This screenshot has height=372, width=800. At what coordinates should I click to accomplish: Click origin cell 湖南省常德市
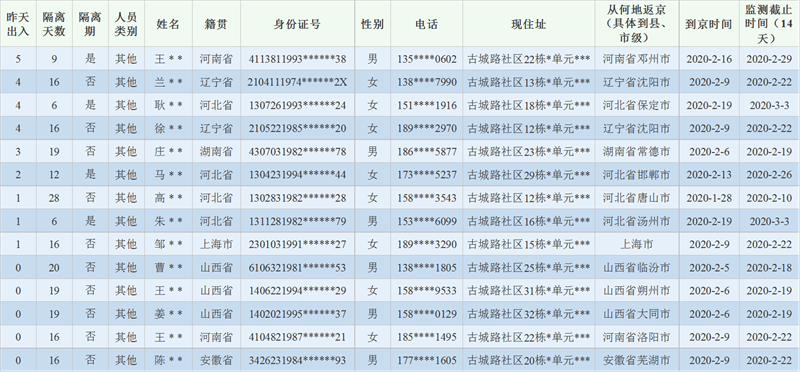(x=636, y=152)
